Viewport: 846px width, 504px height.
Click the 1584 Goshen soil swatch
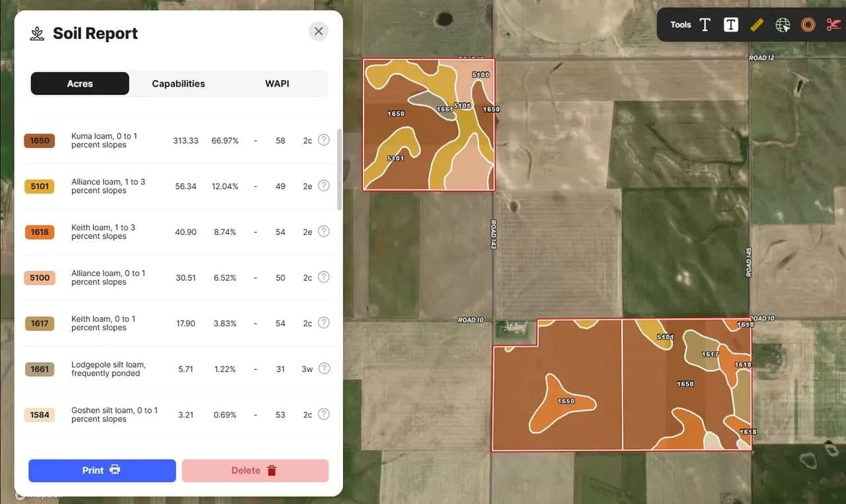[40, 415]
